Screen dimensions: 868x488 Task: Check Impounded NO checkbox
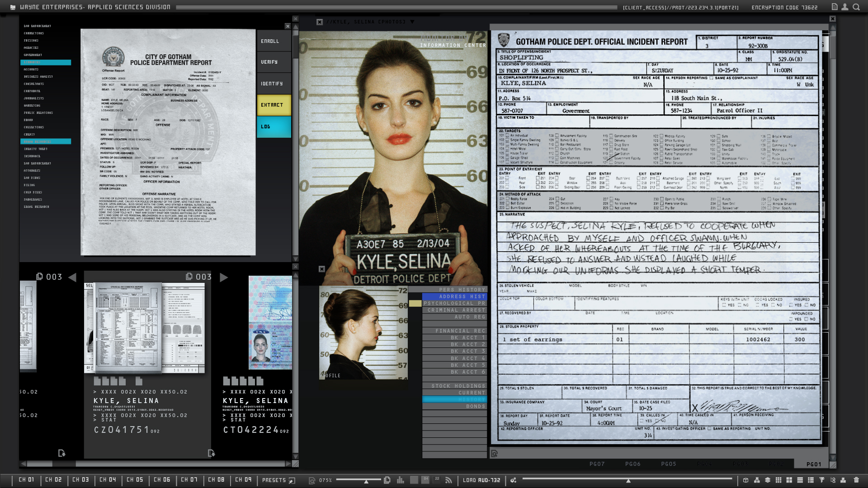tap(806, 319)
